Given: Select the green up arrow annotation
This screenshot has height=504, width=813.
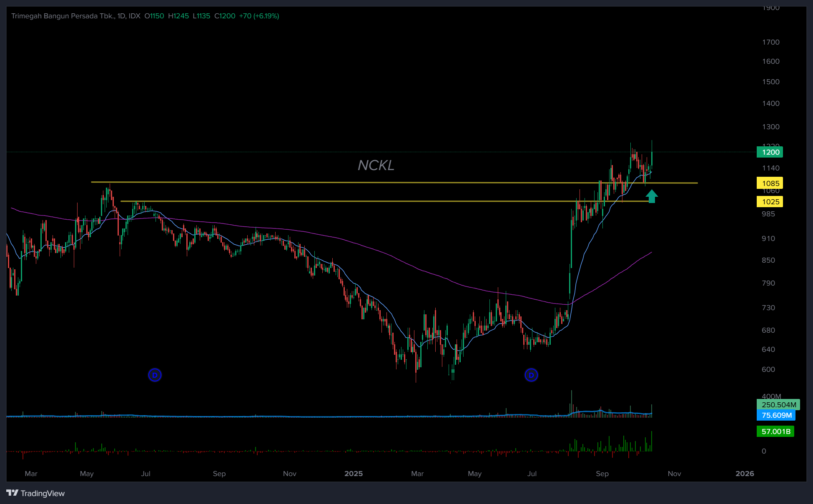Looking at the screenshot, I should coord(652,196).
